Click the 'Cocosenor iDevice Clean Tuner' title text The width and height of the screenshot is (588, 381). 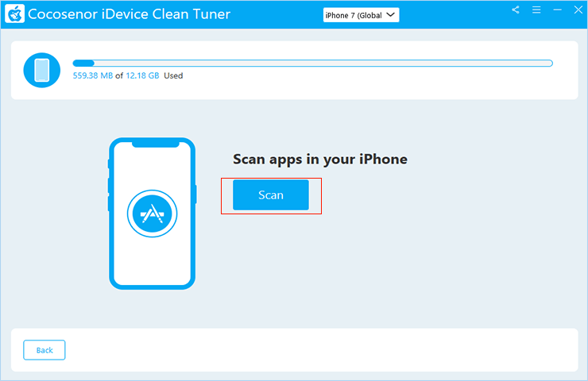(x=129, y=14)
